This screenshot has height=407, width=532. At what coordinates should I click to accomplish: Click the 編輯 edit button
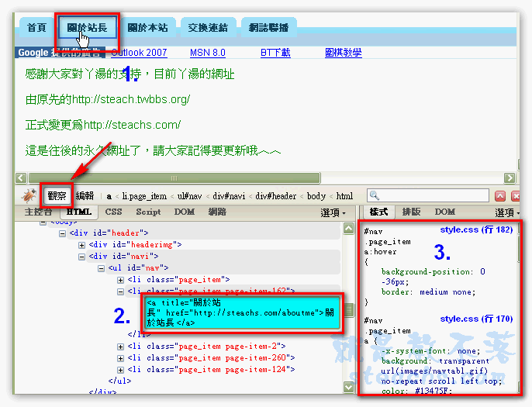[x=85, y=195]
